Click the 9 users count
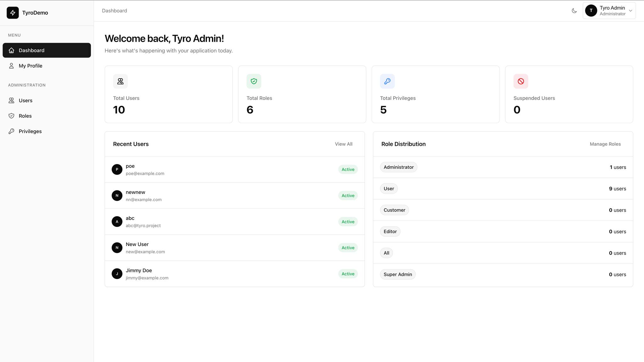 (x=618, y=189)
